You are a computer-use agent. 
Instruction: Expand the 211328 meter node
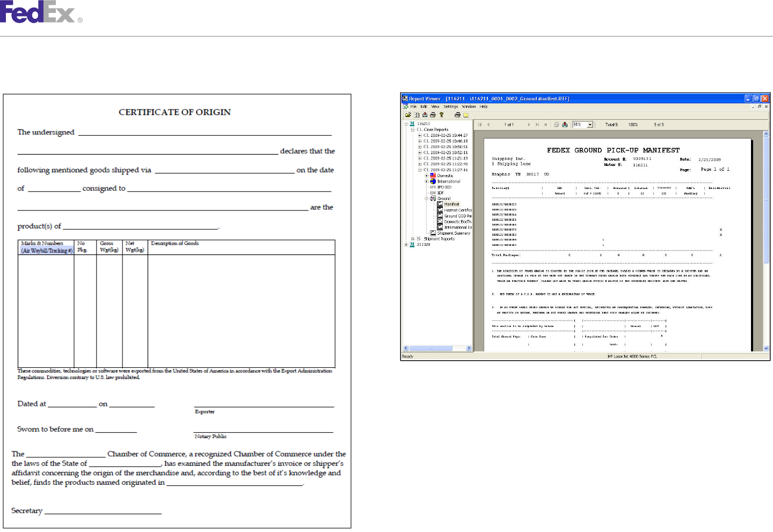[406, 244]
